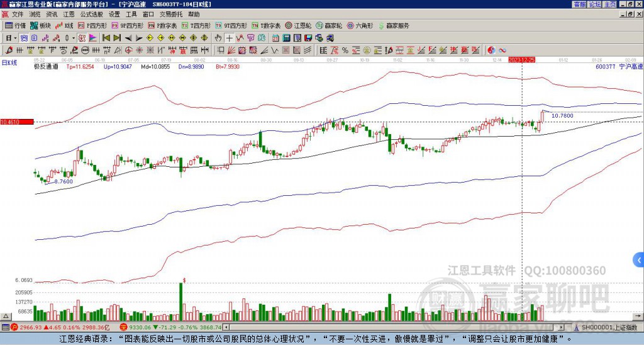Open the 工具 menu
Image resolution: width=644 pixels, height=345 pixels.
tap(131, 14)
